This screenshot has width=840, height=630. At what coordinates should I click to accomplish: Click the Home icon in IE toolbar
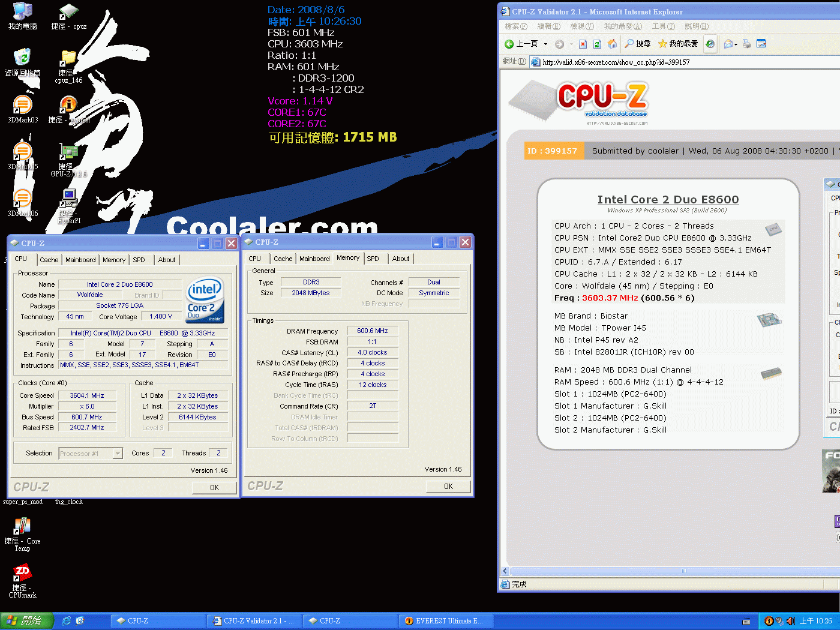click(x=612, y=44)
